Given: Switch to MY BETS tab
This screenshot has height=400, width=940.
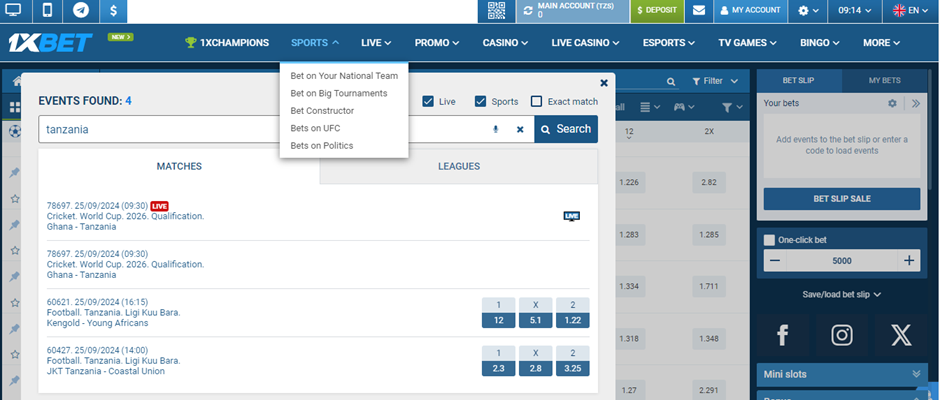Looking at the screenshot, I should (884, 80).
